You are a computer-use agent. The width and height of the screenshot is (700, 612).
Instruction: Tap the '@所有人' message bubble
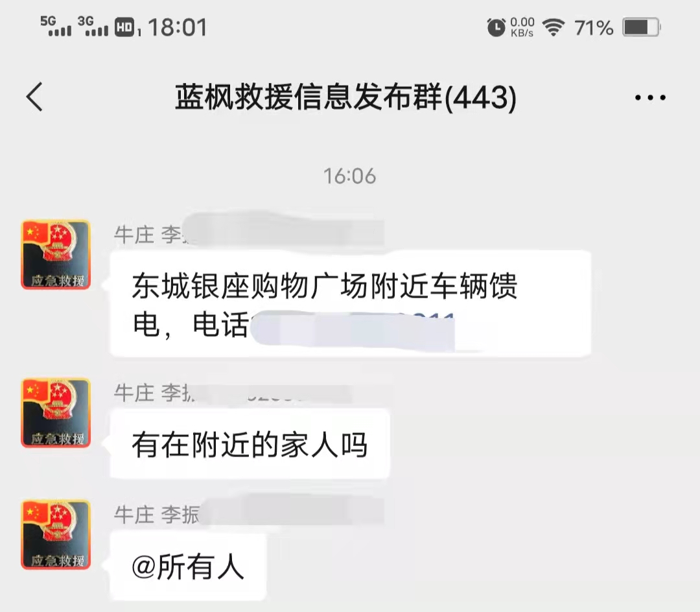point(188,566)
